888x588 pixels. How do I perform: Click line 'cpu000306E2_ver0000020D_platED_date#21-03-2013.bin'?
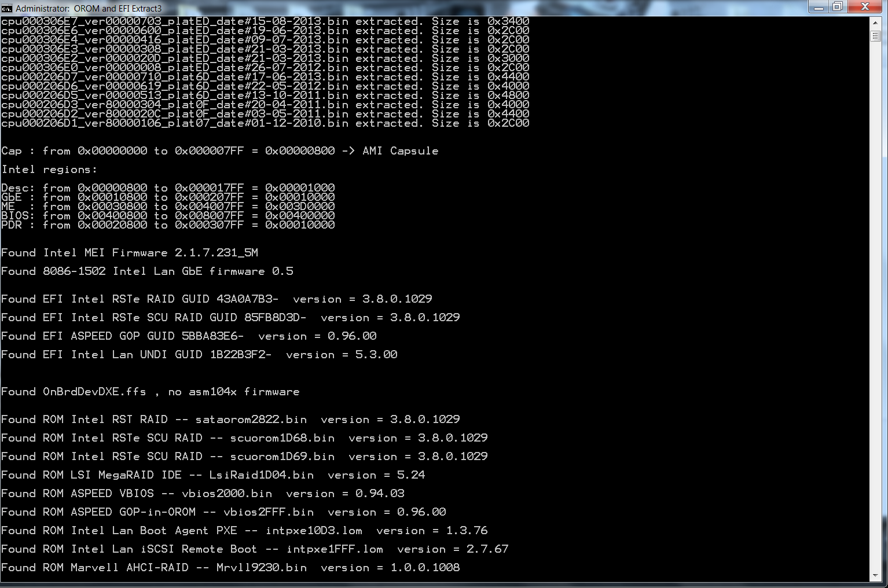(265, 58)
